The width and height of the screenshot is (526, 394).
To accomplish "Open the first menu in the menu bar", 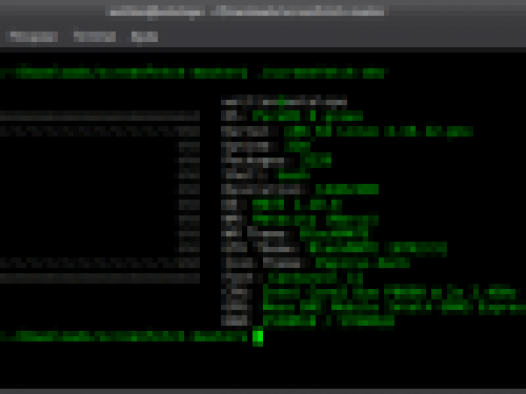I will coord(34,37).
